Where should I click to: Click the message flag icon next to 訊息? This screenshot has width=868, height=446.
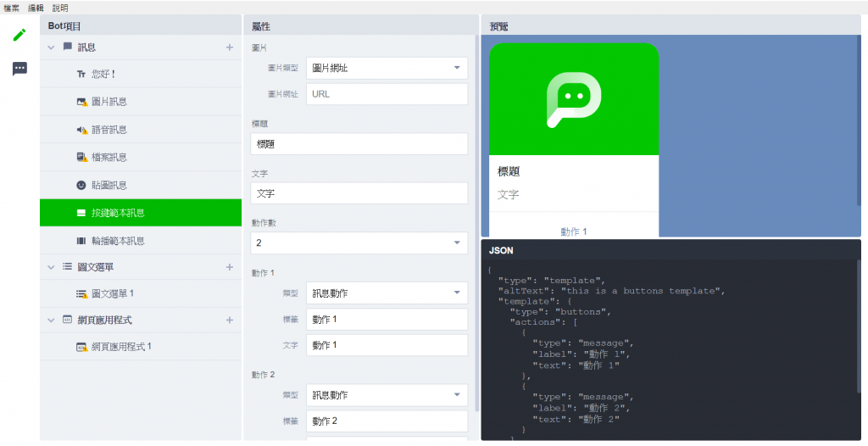click(x=68, y=47)
